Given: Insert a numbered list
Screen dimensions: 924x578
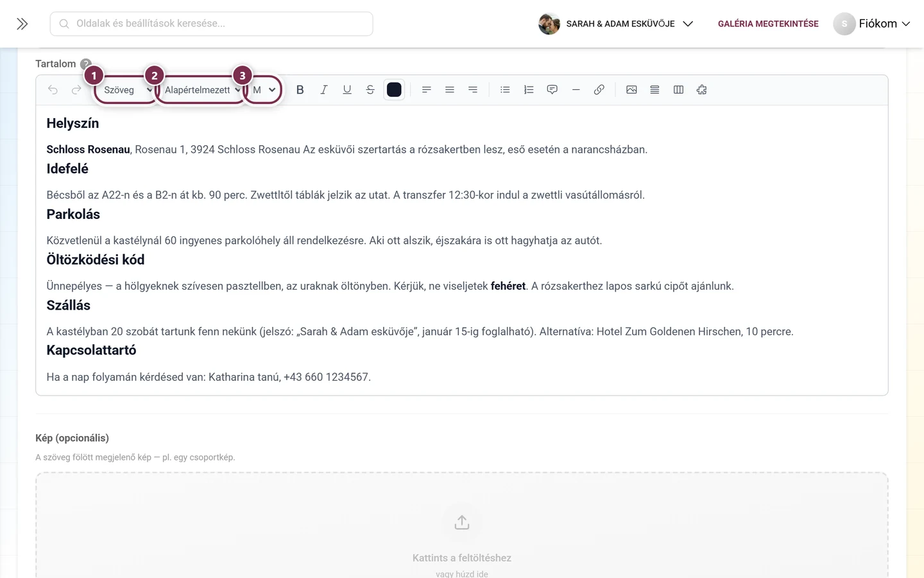Looking at the screenshot, I should pos(529,90).
